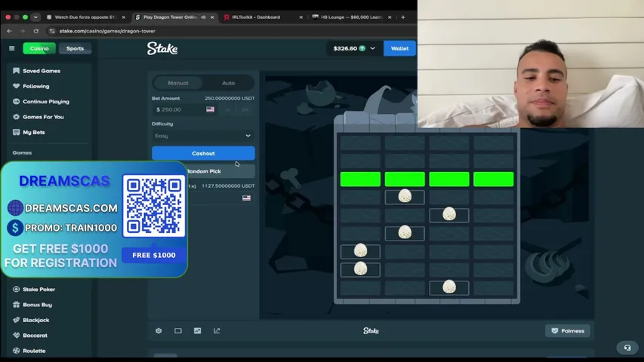Open live stats chart icon

click(198, 331)
